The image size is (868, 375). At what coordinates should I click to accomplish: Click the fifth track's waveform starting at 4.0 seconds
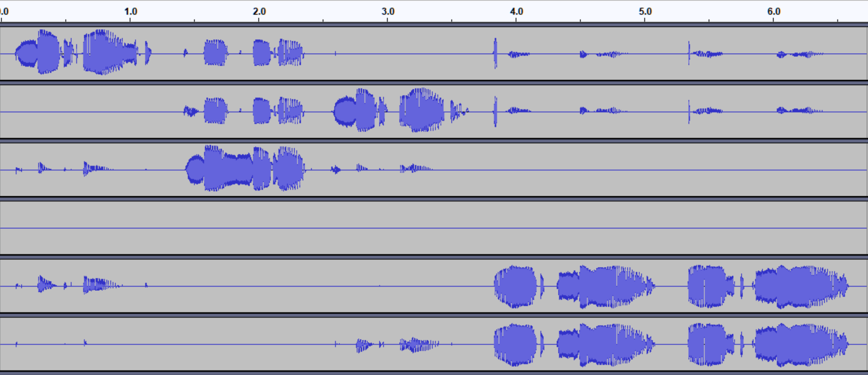[x=515, y=287]
